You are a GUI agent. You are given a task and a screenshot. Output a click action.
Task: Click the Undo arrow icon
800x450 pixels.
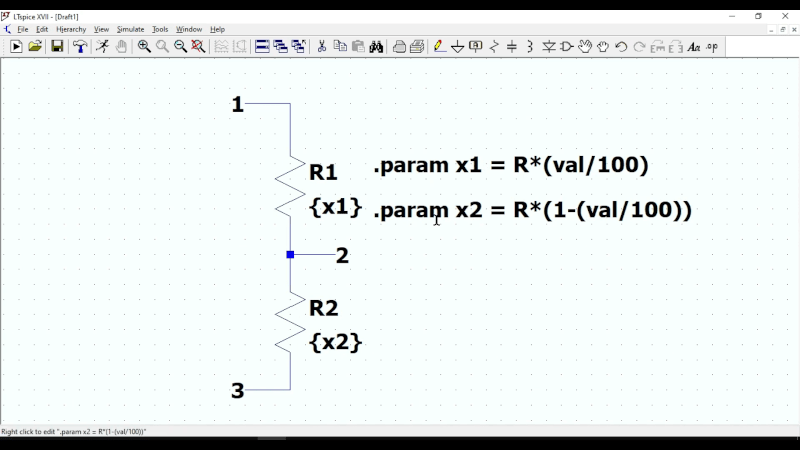point(621,47)
